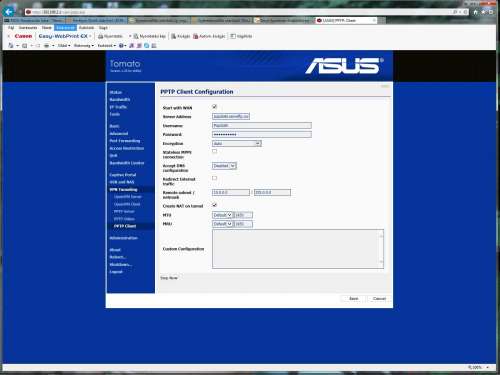The width and height of the screenshot is (500, 375).
Task: Click the ASUS logo in header
Action: (x=344, y=65)
